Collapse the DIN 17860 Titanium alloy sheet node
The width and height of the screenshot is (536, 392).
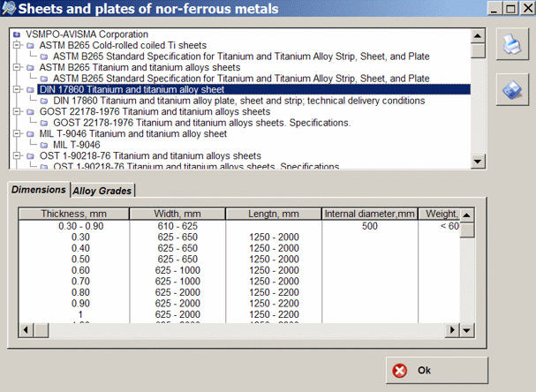coord(19,90)
